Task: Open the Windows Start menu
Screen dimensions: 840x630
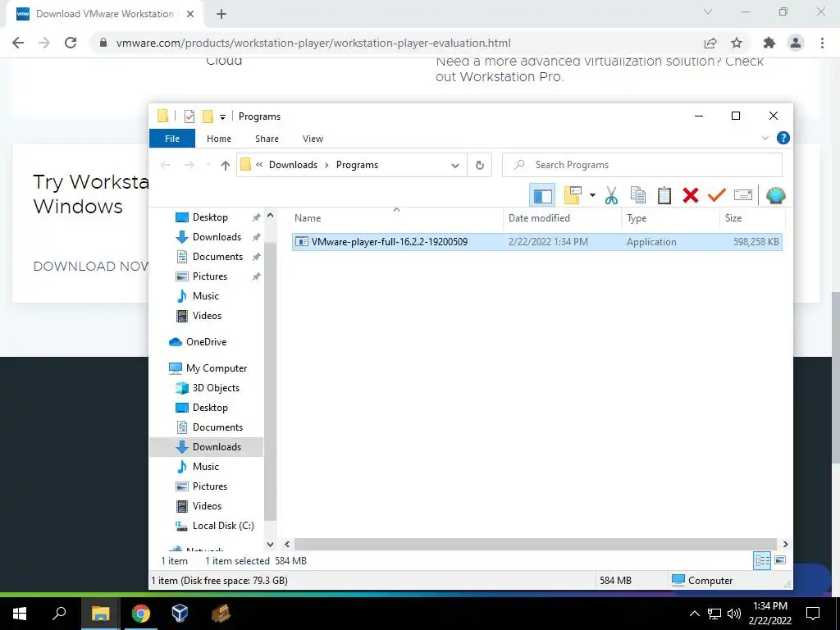Action: tap(20, 614)
